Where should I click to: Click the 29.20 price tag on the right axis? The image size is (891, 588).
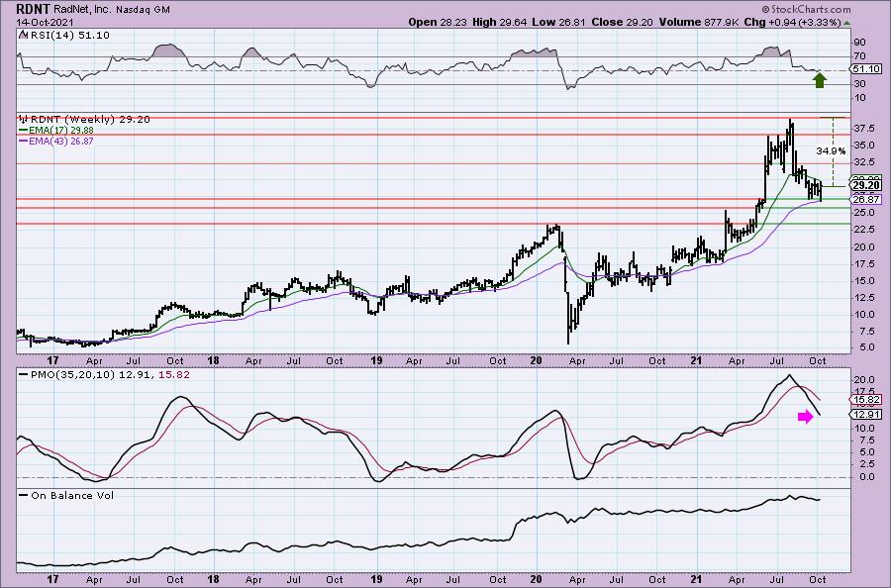[866, 185]
